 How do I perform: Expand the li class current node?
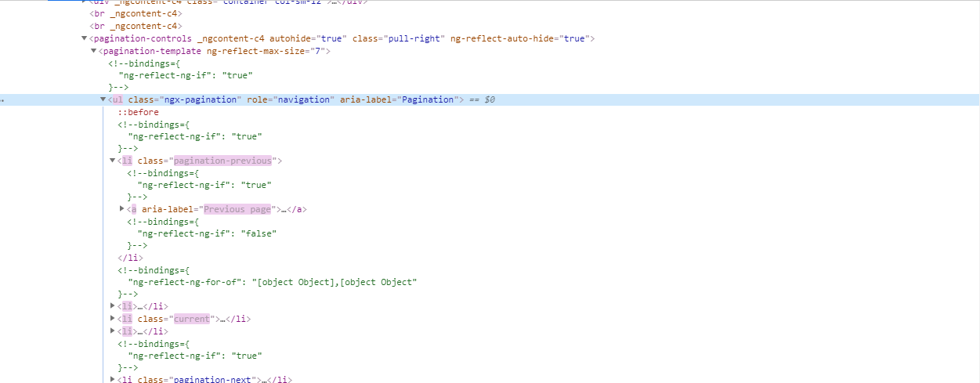[x=112, y=319]
